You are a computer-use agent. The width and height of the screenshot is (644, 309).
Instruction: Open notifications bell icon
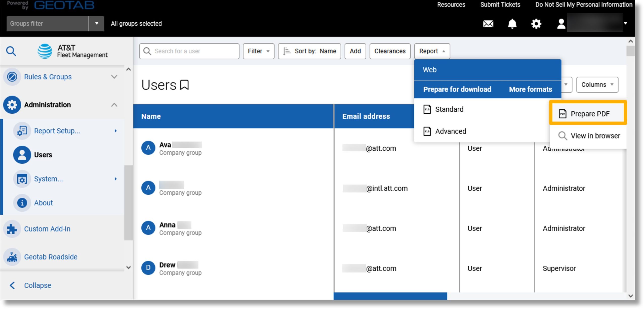pyautogui.click(x=512, y=24)
